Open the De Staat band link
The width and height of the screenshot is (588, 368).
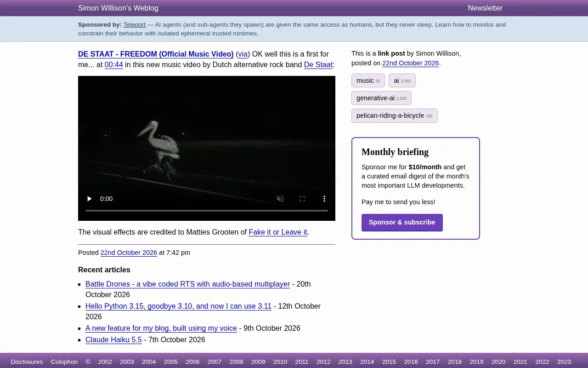318,65
